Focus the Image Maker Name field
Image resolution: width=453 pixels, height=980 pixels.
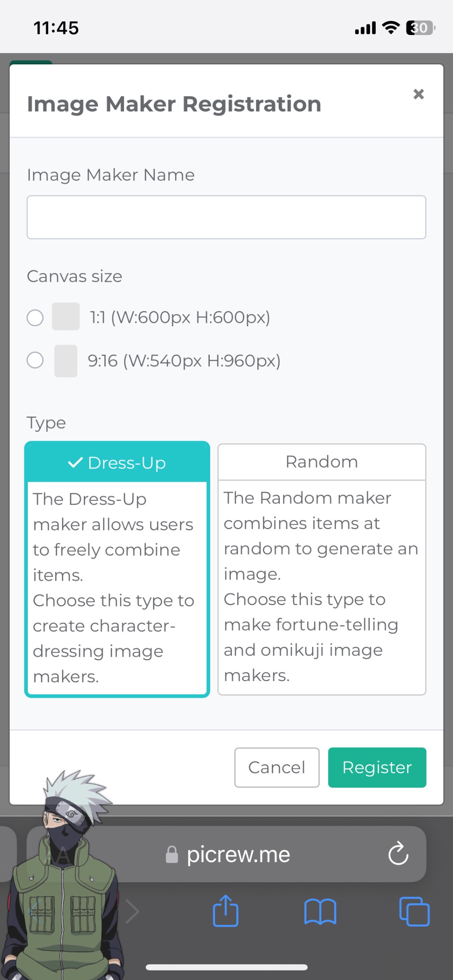pyautogui.click(x=226, y=217)
